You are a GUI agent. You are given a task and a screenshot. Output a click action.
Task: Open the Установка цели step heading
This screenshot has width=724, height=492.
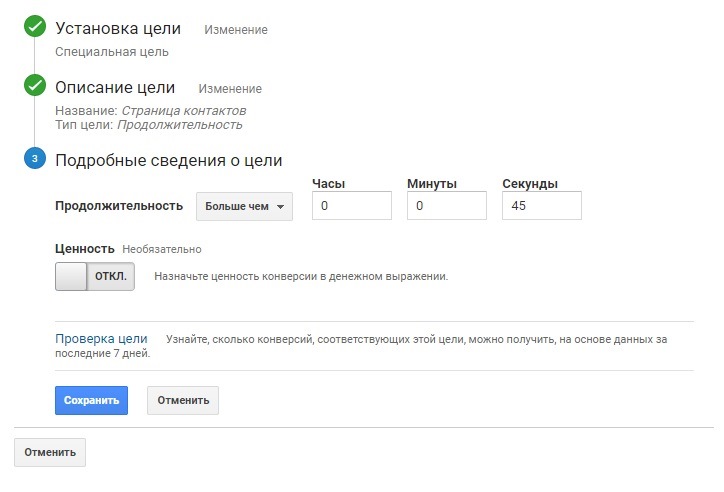click(118, 28)
